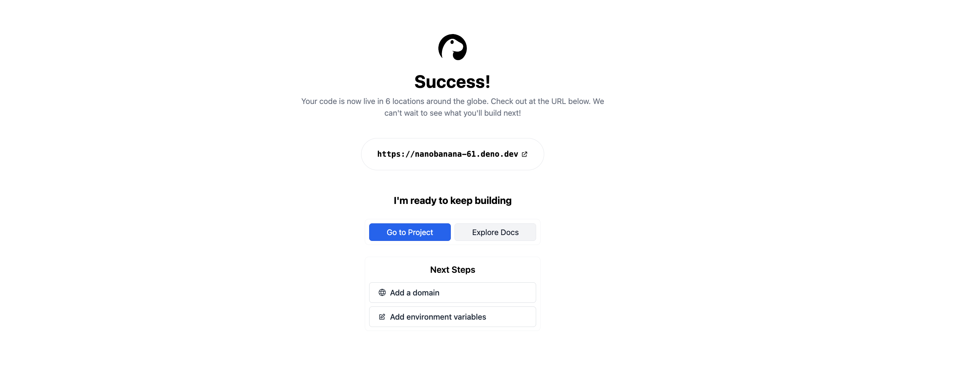Click the "I'm ready to keep building" heading

coord(452,200)
